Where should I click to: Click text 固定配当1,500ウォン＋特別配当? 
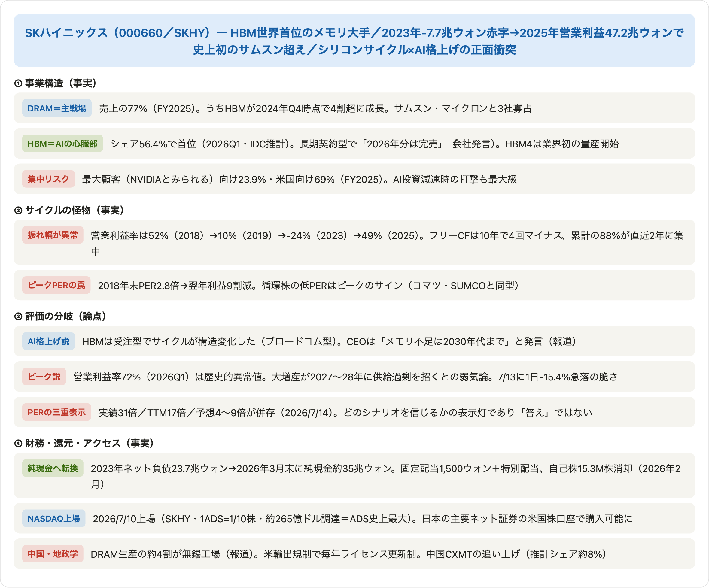click(x=470, y=468)
